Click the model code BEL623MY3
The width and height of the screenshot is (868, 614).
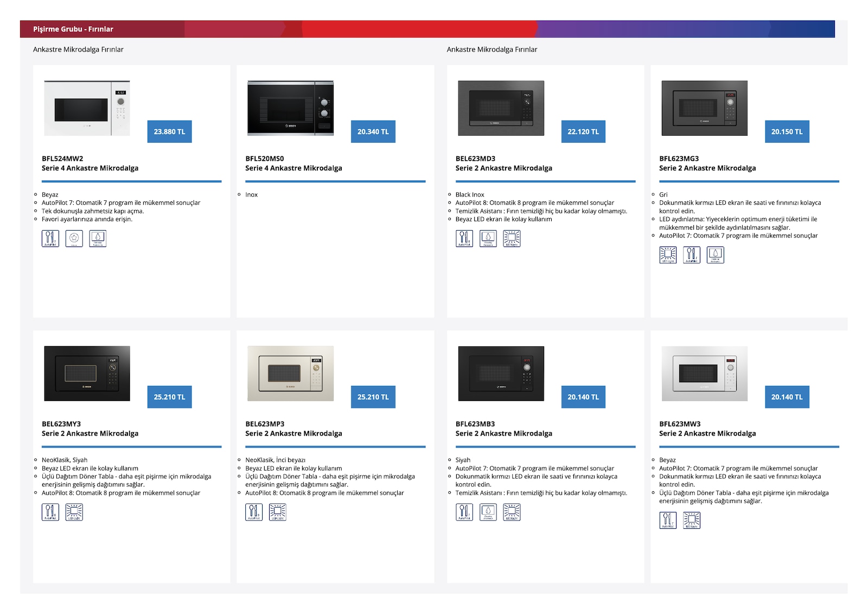coord(61,424)
